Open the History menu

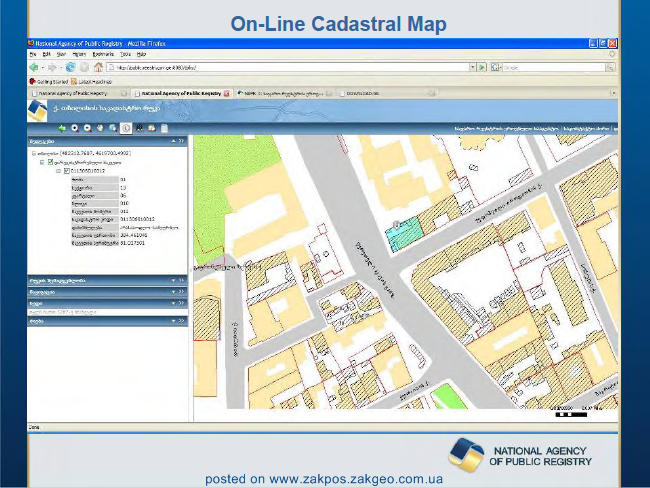click(x=79, y=54)
